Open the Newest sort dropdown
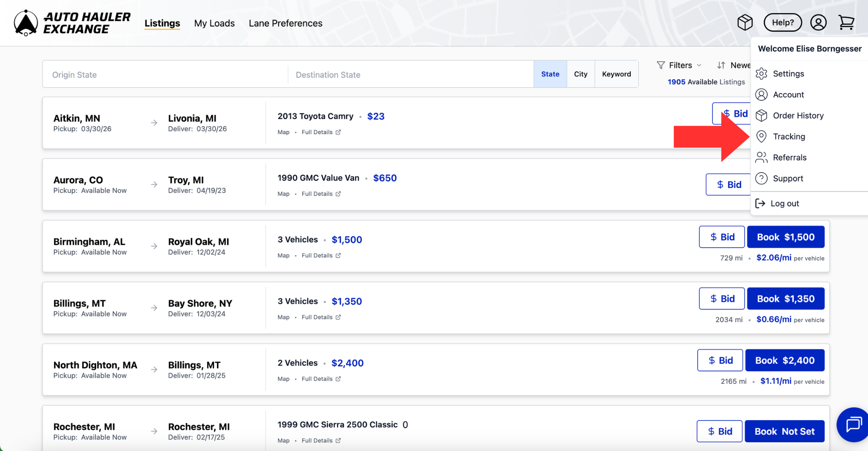This screenshot has width=868, height=451. [734, 65]
